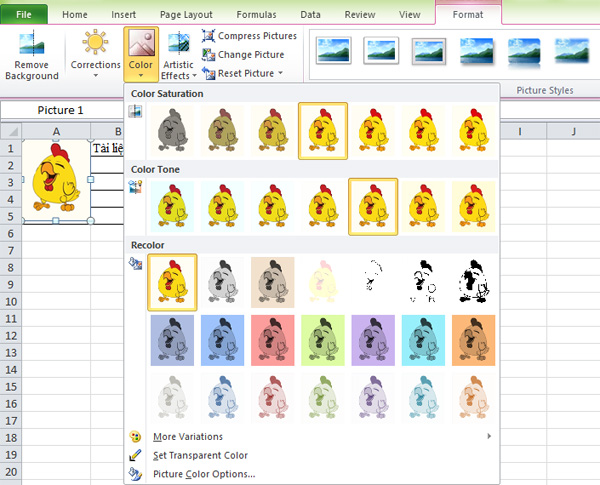Select column J header

pos(573,132)
